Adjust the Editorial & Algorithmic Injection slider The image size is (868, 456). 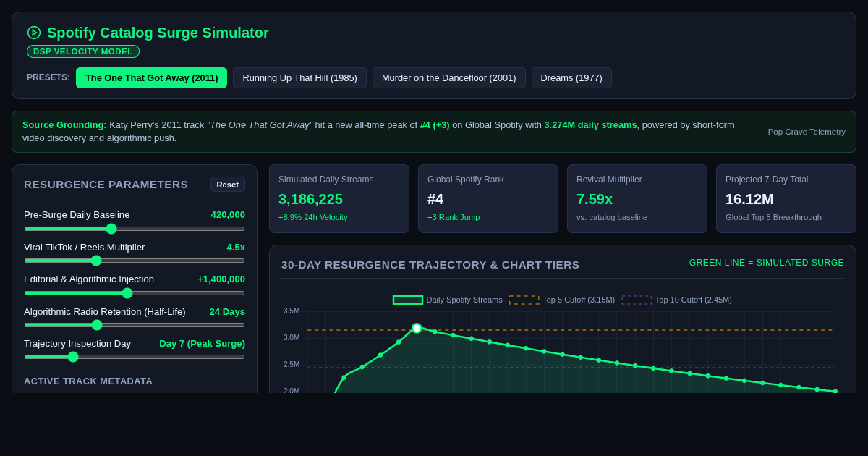click(135, 293)
